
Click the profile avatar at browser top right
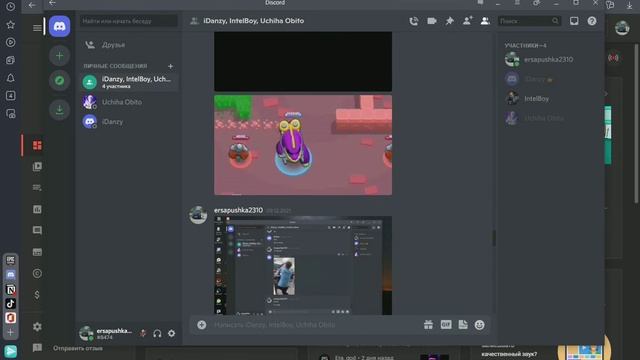[x=622, y=28]
